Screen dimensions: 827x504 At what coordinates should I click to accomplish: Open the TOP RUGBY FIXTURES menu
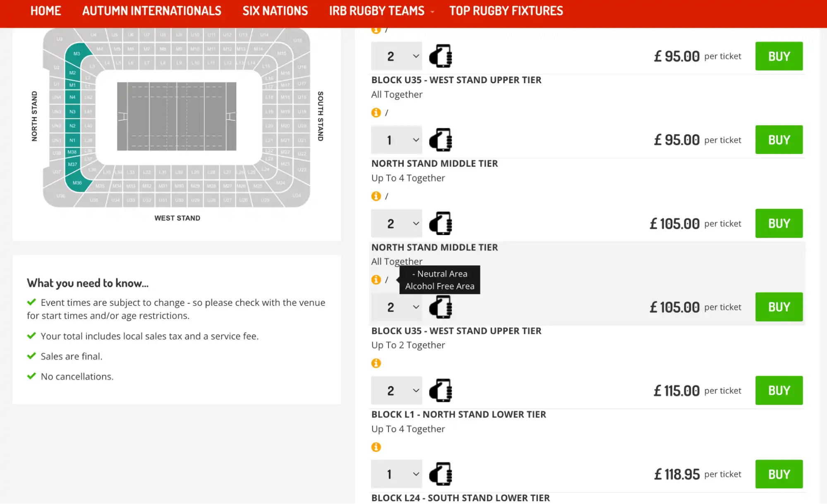coord(506,11)
